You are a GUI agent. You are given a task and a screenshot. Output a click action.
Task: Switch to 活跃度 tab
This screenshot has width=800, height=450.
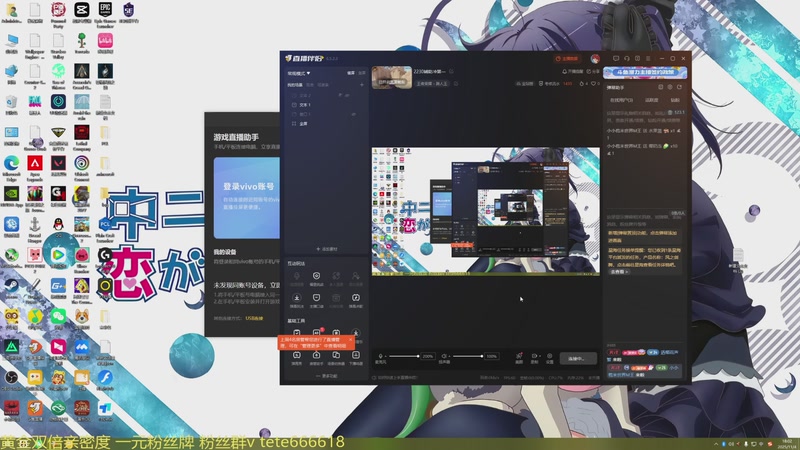pyautogui.click(x=652, y=100)
